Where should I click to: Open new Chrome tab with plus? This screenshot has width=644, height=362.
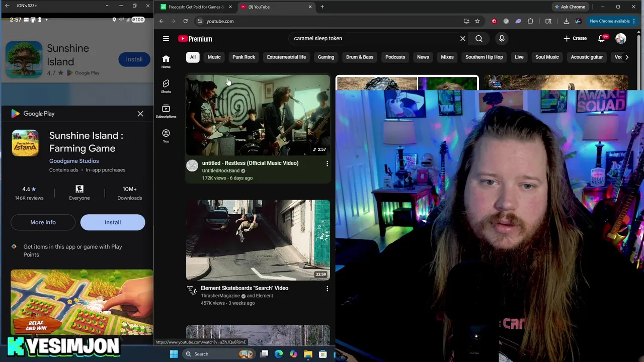pyautogui.click(x=322, y=7)
